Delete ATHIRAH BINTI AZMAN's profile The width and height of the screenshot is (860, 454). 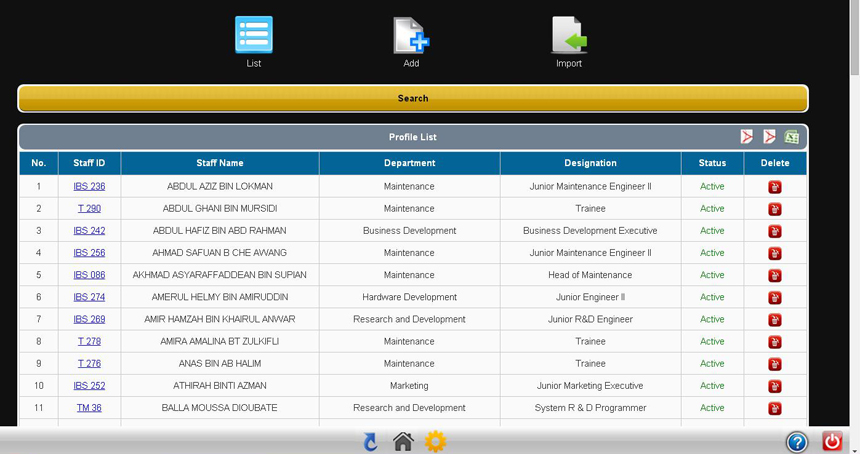point(774,386)
